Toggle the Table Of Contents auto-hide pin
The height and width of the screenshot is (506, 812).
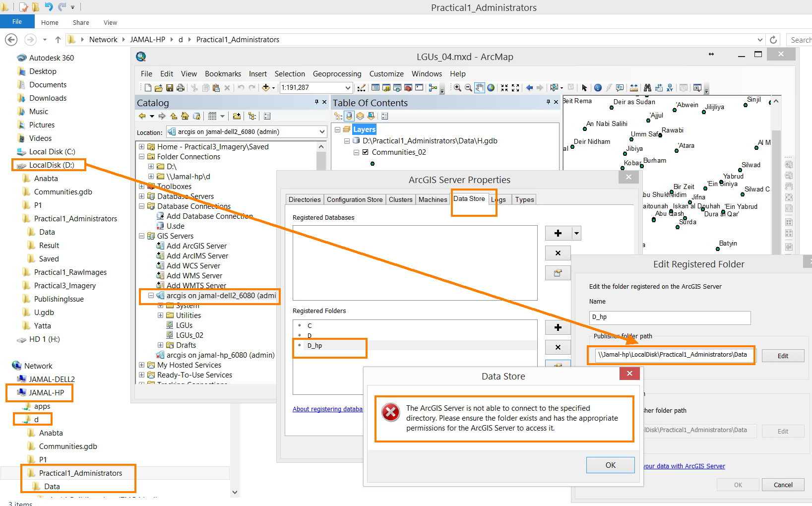pyautogui.click(x=548, y=102)
